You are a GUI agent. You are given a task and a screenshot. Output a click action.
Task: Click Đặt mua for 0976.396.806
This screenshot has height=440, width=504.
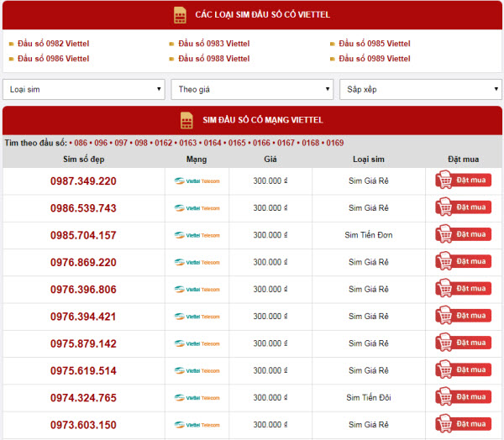click(x=463, y=288)
